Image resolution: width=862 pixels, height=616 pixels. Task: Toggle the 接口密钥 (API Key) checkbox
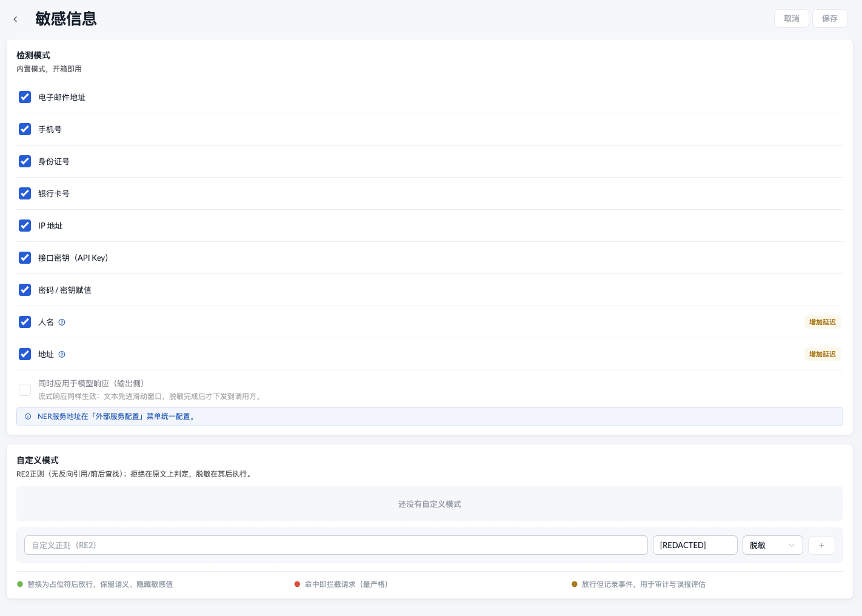click(x=25, y=258)
